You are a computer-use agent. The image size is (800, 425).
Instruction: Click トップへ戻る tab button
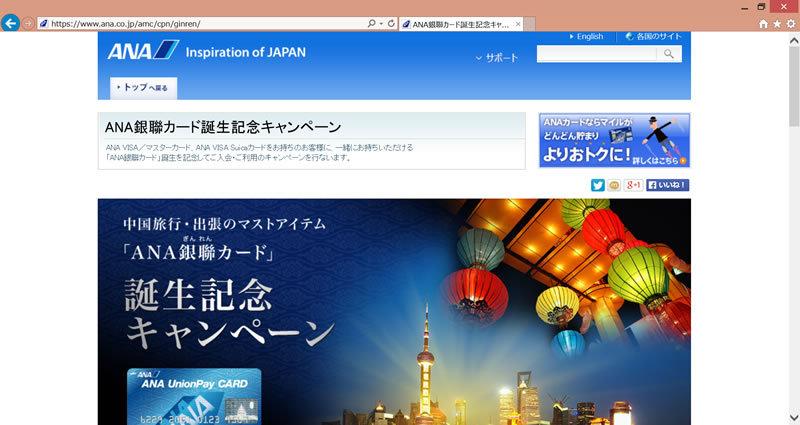click(143, 88)
